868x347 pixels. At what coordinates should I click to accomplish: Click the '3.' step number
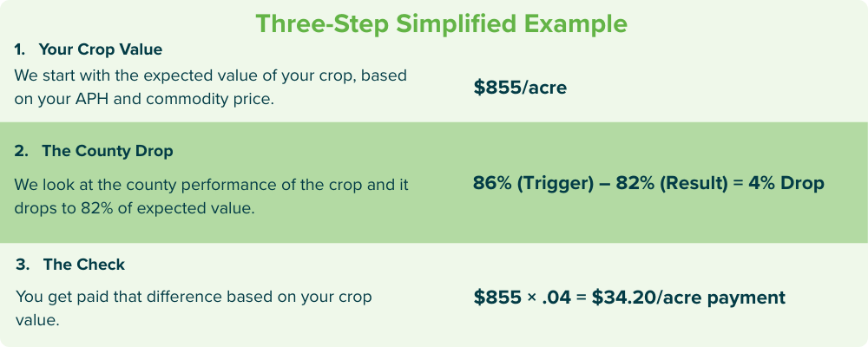pos(23,265)
